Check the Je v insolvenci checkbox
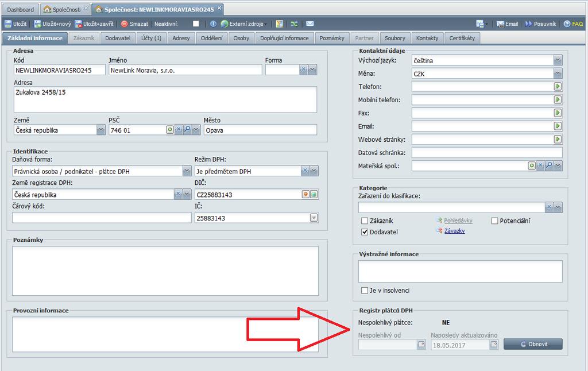The image size is (588, 371). pyautogui.click(x=364, y=291)
